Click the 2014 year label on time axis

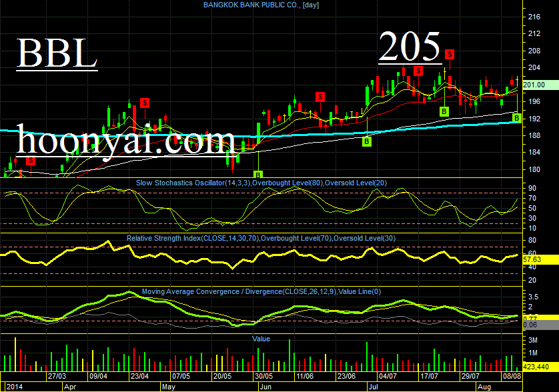[15, 387]
